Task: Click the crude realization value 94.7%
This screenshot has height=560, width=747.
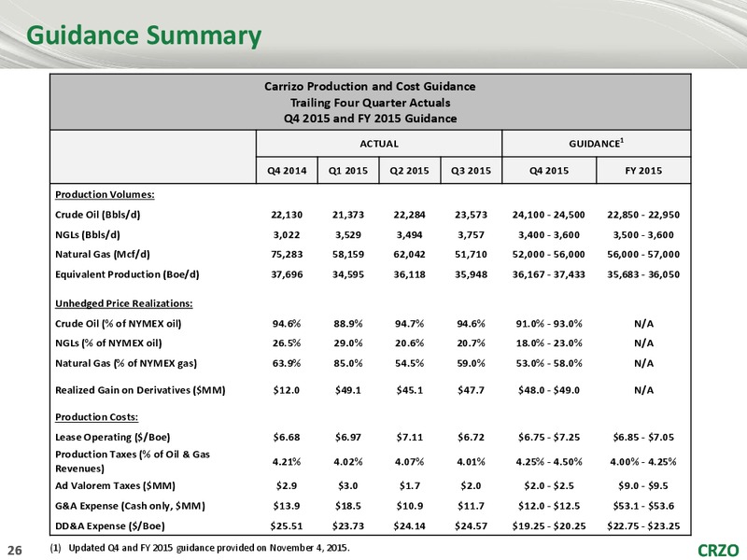Action: point(409,324)
